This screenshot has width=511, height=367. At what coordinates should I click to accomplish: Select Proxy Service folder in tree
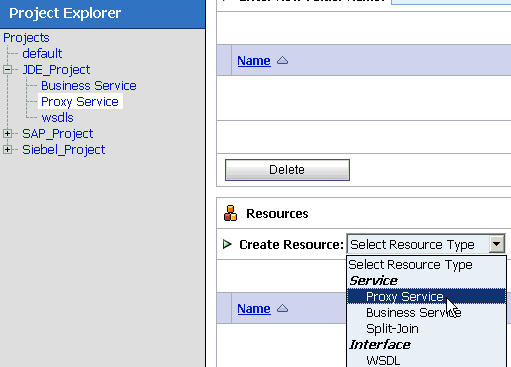coord(80,102)
